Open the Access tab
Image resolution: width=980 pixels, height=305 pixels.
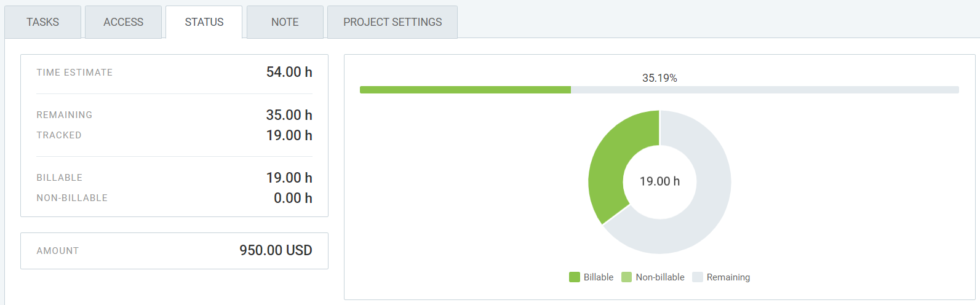click(x=123, y=22)
